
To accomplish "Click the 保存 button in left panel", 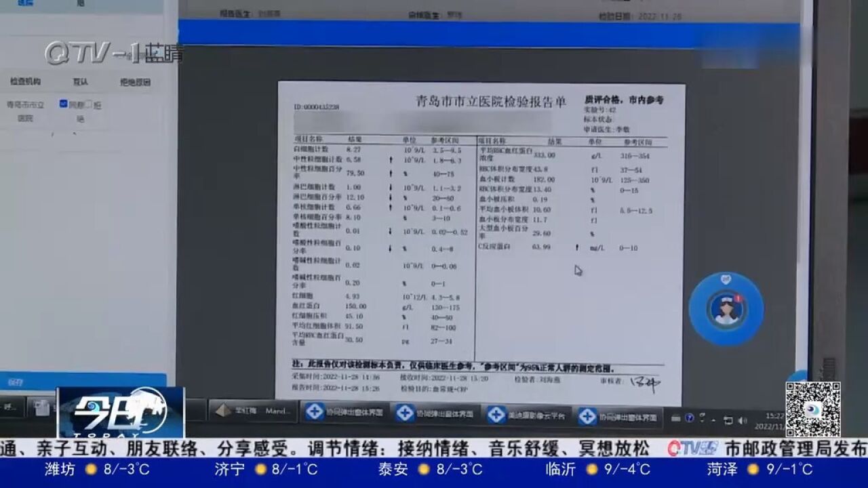I will [83, 382].
